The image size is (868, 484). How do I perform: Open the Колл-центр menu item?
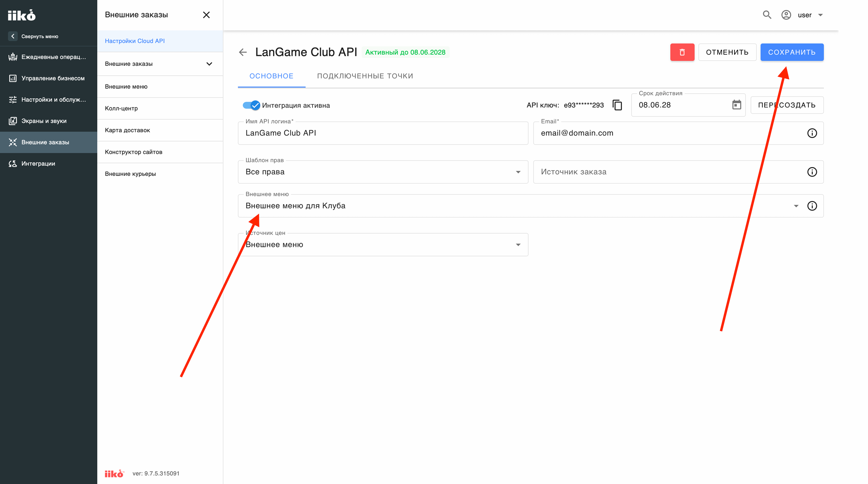click(x=160, y=109)
